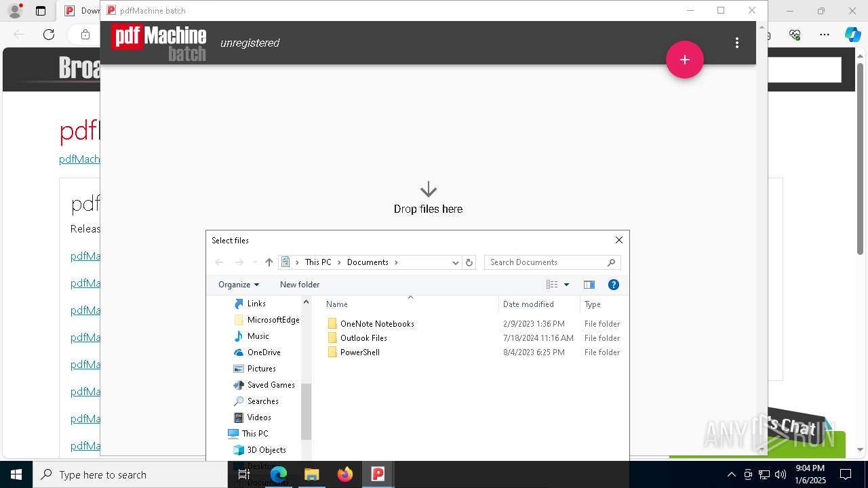Open the three-dot menu in pdfMachine batch
This screenshot has height=488, width=868.
pyautogui.click(x=737, y=43)
